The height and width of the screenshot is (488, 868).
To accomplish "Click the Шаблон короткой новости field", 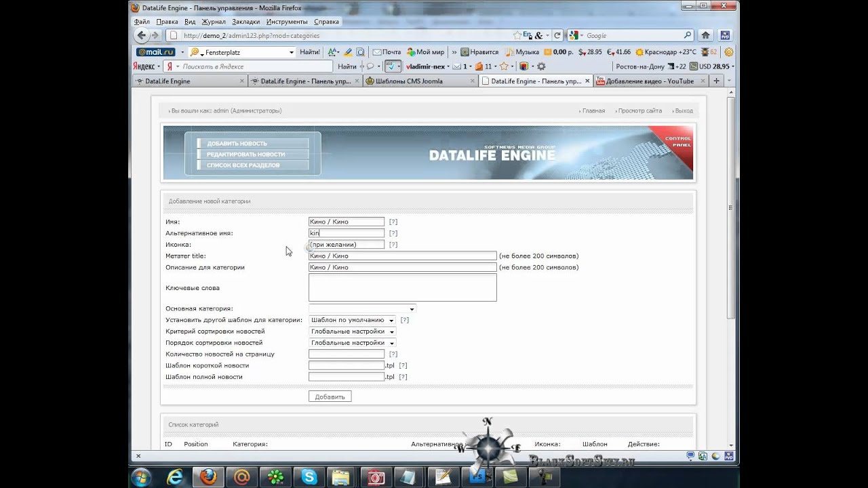I will (x=347, y=365).
